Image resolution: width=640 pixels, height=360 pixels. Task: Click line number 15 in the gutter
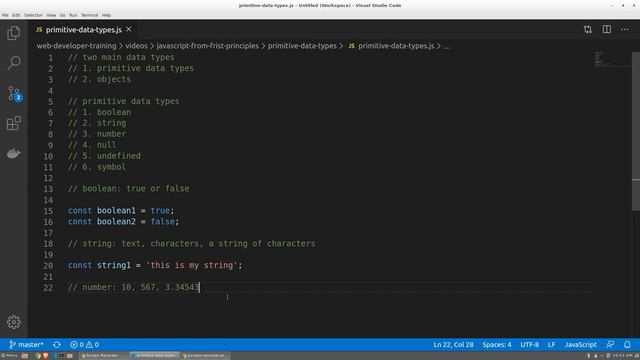pos(48,211)
